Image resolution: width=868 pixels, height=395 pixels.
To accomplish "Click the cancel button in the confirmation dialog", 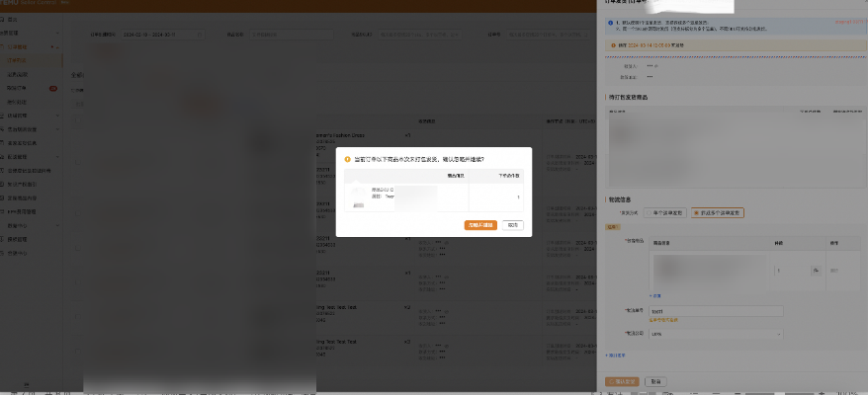I will (x=512, y=225).
